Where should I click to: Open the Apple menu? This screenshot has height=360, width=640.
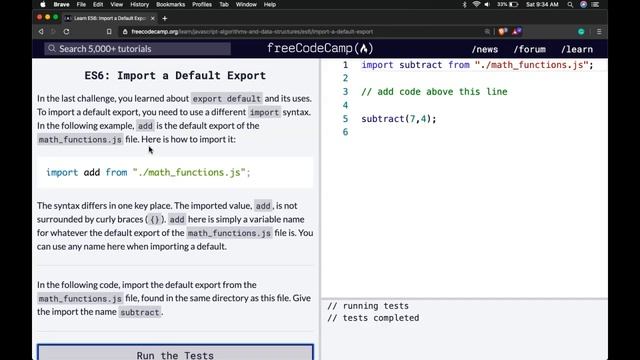tap(43, 4)
